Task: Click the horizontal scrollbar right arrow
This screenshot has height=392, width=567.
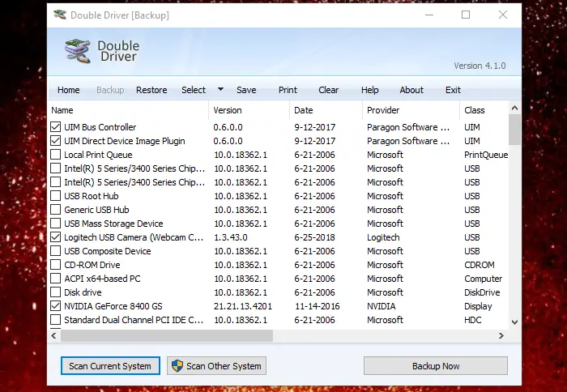Action: [x=501, y=335]
